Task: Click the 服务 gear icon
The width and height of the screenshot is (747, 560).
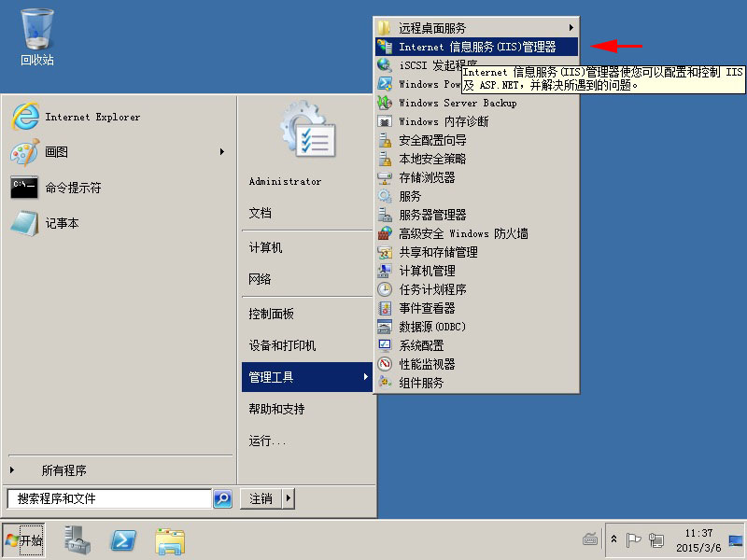Action: click(385, 196)
